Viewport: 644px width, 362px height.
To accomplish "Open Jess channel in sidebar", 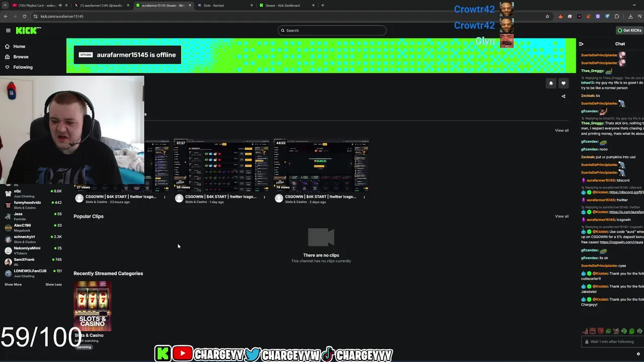I will point(33,216).
